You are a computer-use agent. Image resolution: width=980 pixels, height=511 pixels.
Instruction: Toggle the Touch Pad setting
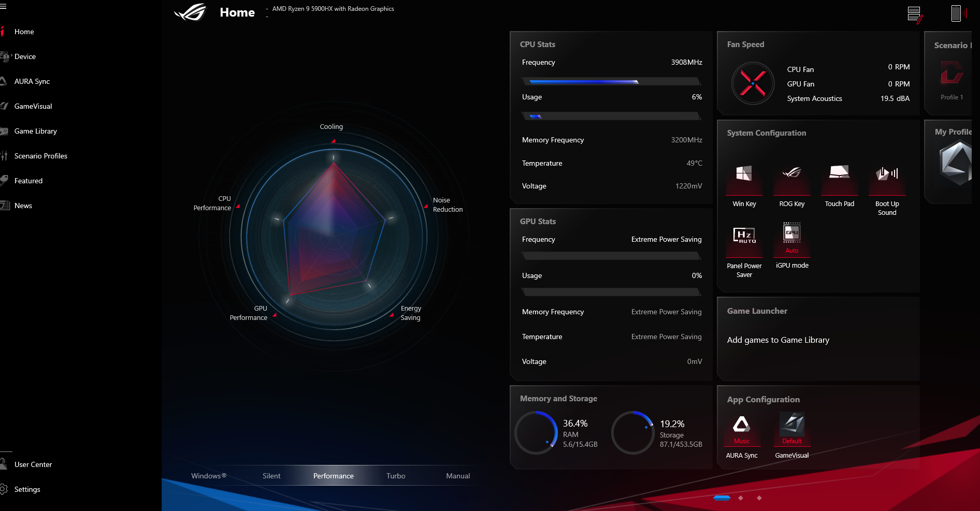[840, 185]
